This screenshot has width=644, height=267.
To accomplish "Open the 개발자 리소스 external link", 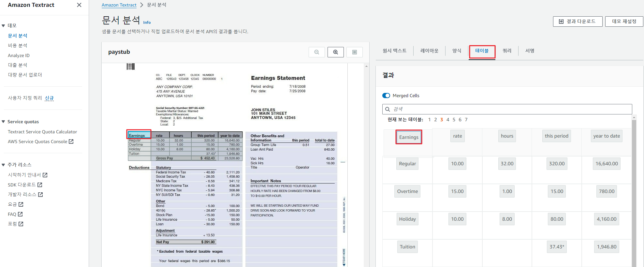I will coord(25,194).
